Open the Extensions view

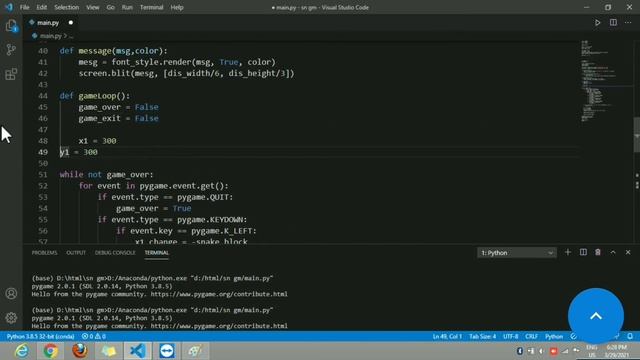11,74
